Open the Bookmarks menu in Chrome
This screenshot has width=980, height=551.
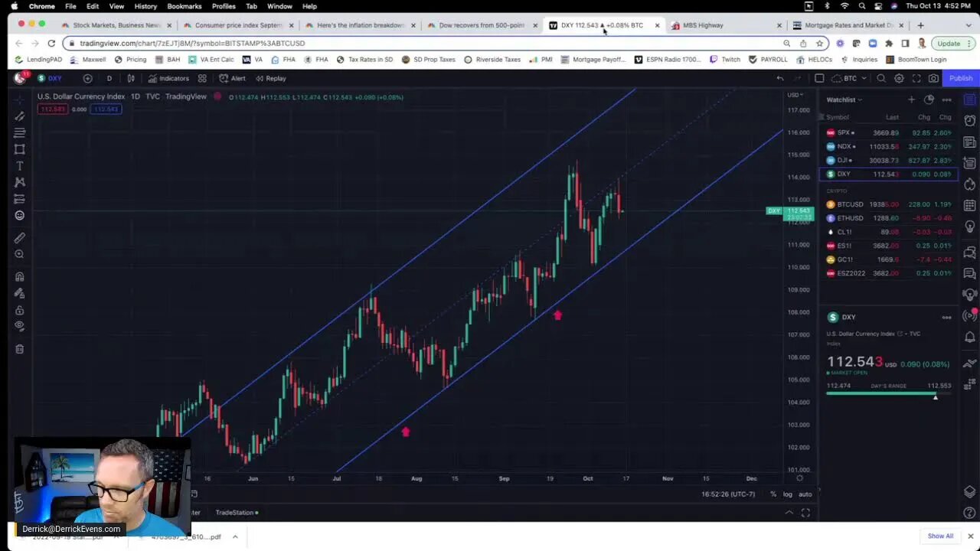pos(184,6)
